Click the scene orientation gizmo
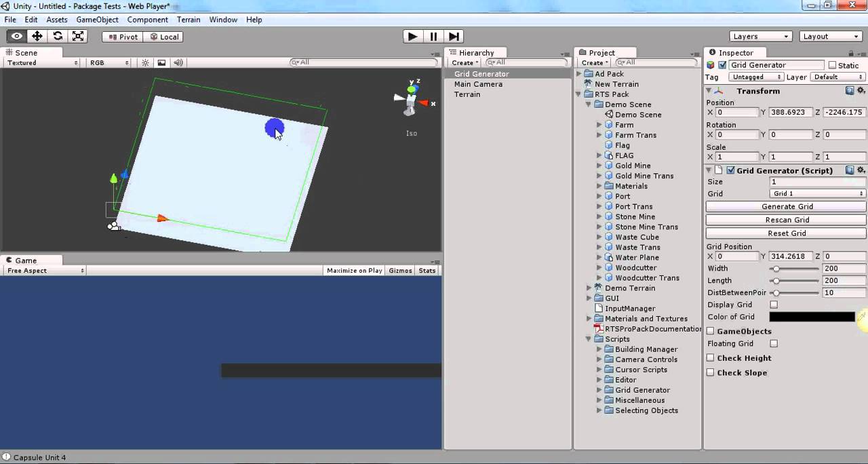 point(412,100)
